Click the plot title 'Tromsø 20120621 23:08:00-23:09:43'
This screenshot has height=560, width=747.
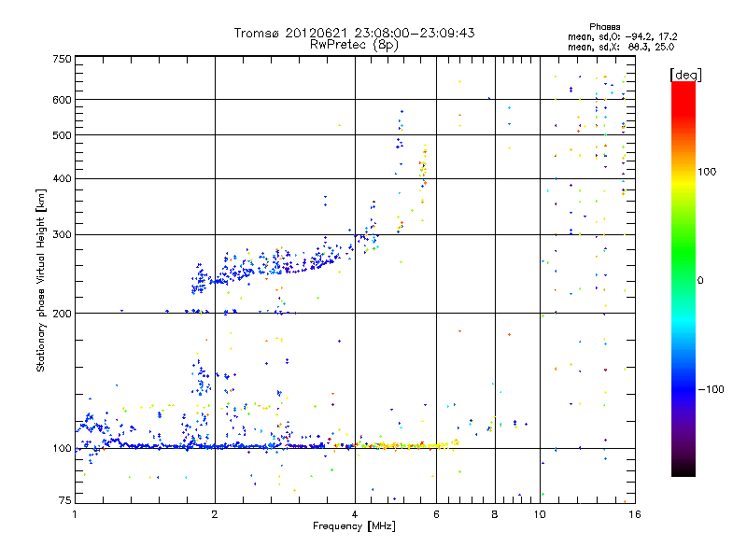[x=354, y=33]
